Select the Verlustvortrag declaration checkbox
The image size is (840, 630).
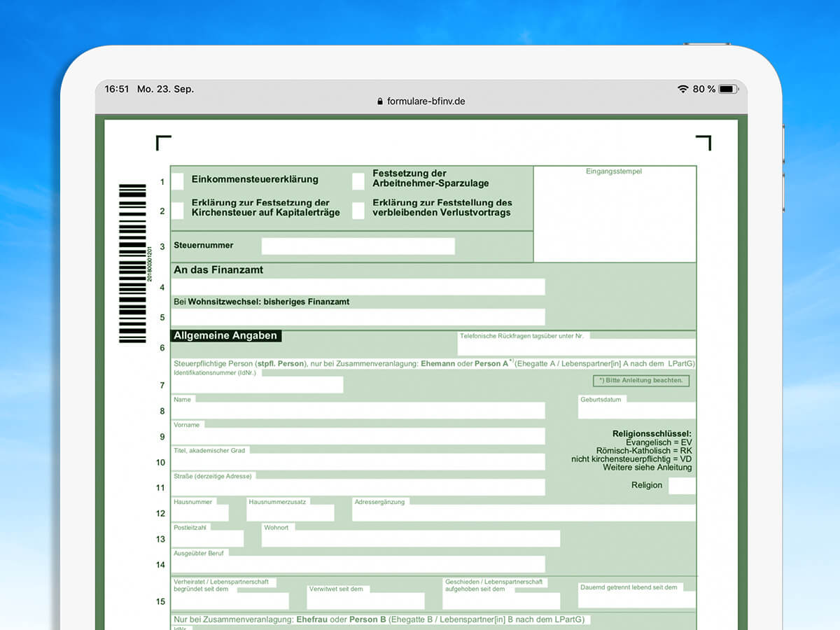click(358, 211)
